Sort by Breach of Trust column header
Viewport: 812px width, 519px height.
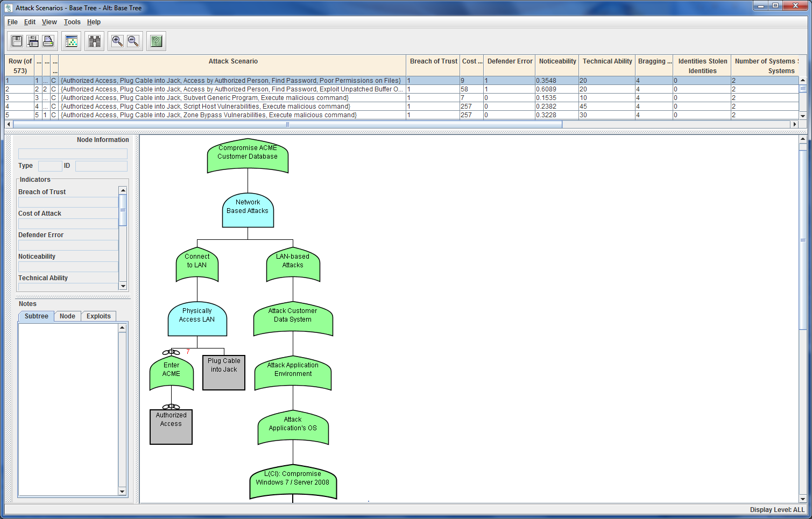click(x=433, y=66)
